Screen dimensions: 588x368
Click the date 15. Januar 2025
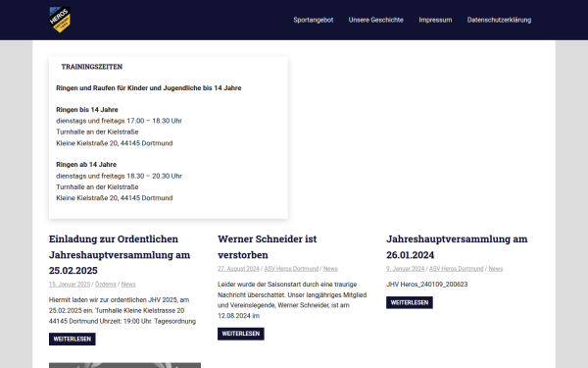[70, 285]
